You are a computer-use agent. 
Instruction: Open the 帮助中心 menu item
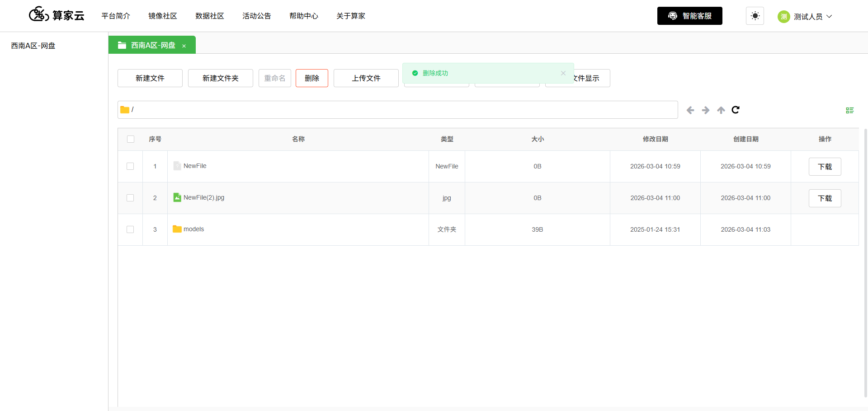tap(304, 16)
